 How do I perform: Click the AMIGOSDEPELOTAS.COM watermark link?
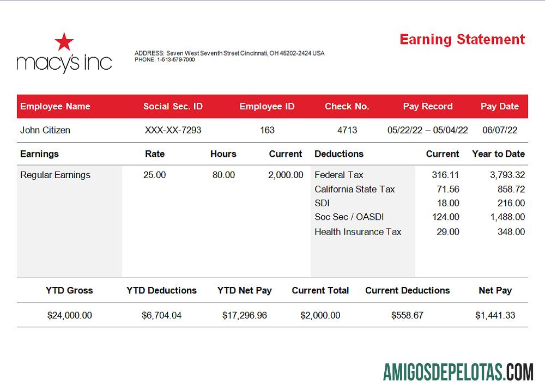(x=458, y=373)
